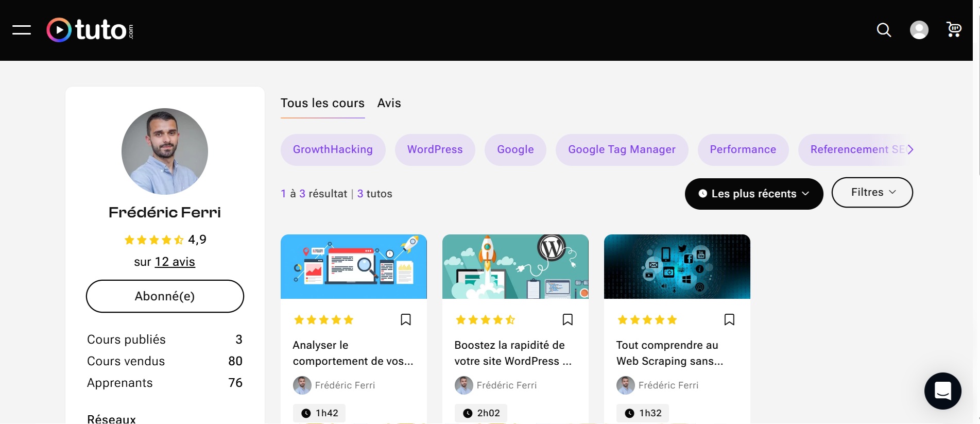Expand the Filtres dropdown
The height and width of the screenshot is (424, 980).
(872, 193)
